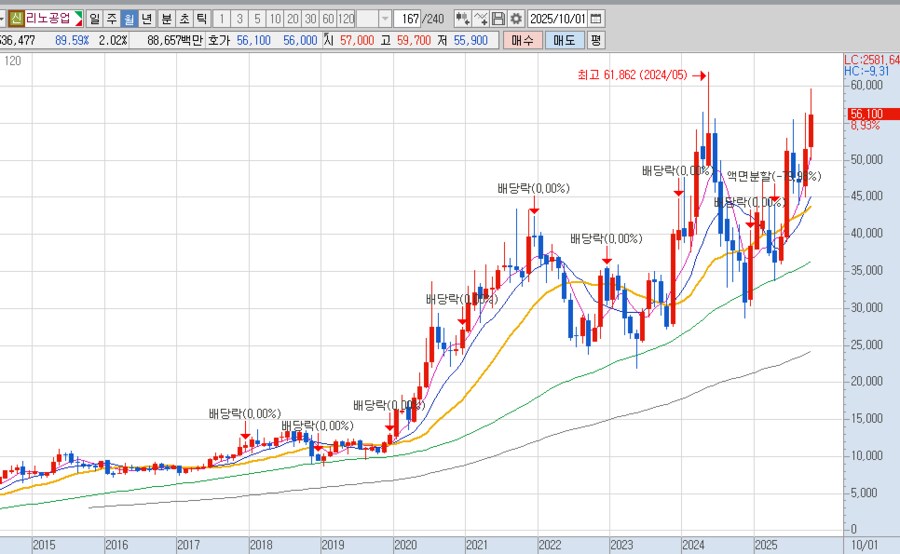This screenshot has width=900, height=554.
Task: Click the green 신 badge icon
Action: [x=17, y=19]
